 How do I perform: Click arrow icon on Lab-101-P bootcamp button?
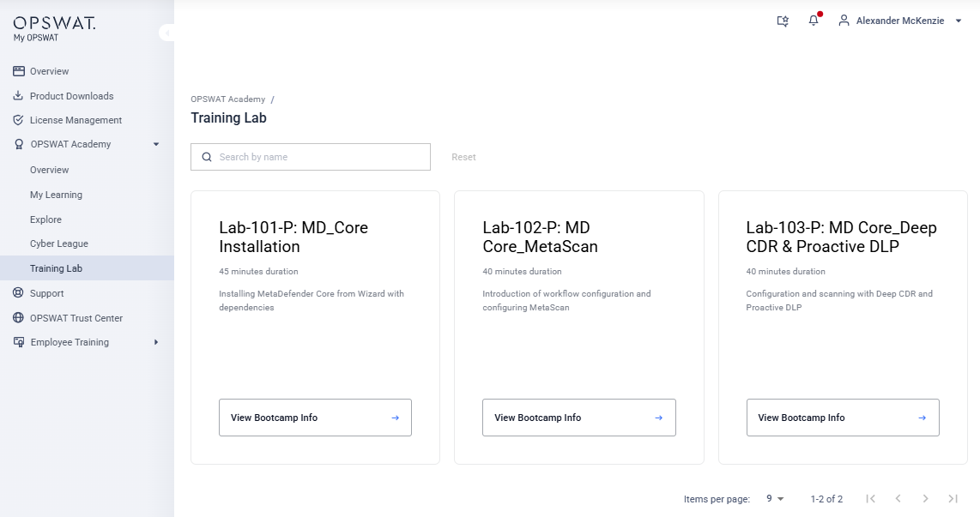tap(395, 418)
